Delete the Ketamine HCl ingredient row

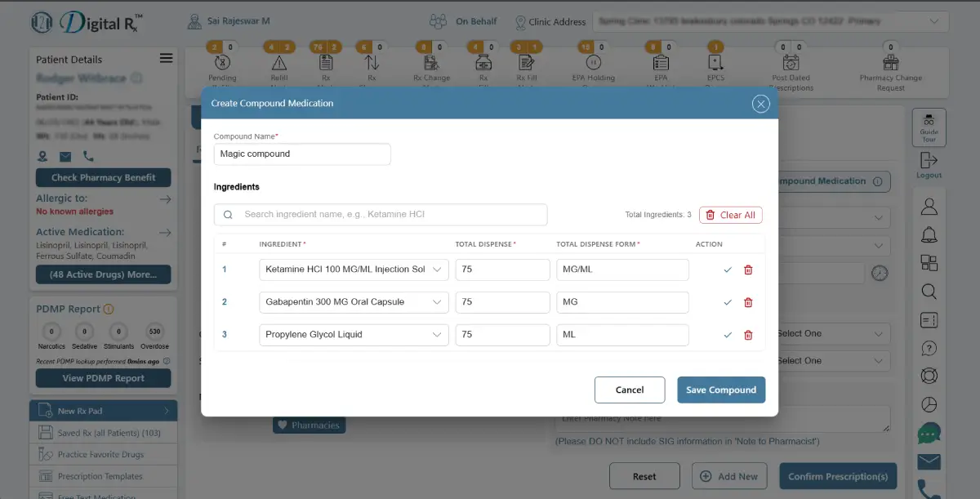pyautogui.click(x=748, y=270)
